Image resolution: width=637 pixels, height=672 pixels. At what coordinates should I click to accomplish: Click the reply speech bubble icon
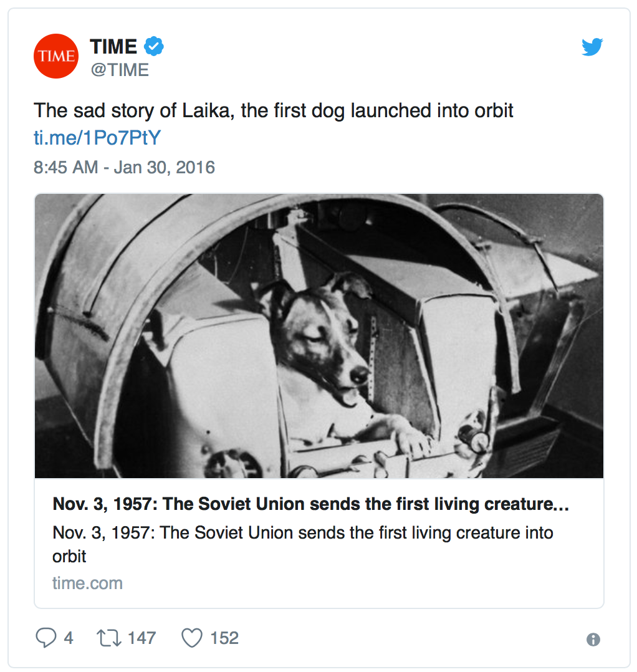click(46, 637)
